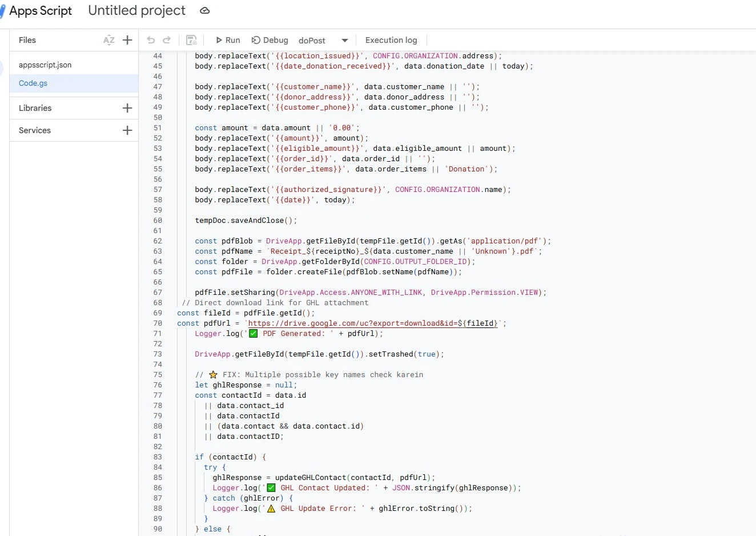Click the Services section label

(x=35, y=130)
